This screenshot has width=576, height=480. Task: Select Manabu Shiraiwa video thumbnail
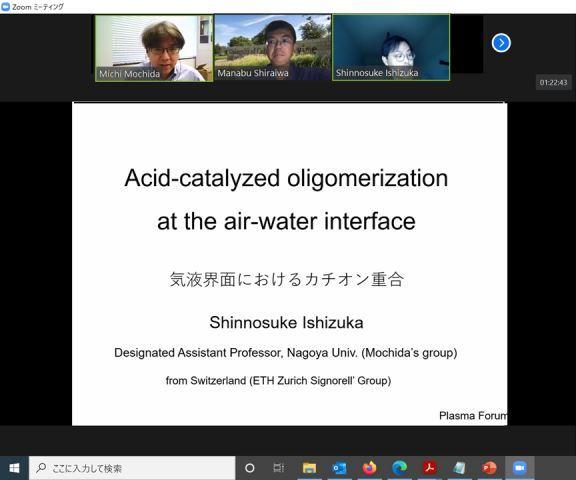point(273,47)
